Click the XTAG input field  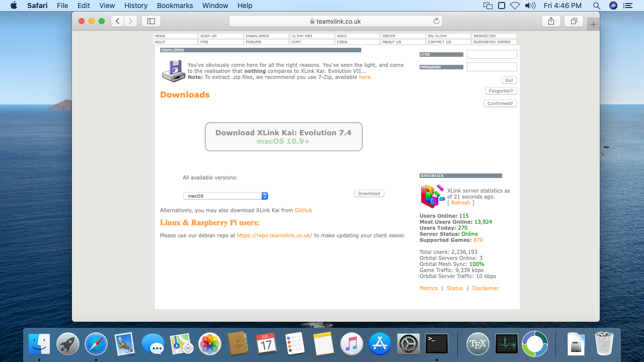coord(492,54)
